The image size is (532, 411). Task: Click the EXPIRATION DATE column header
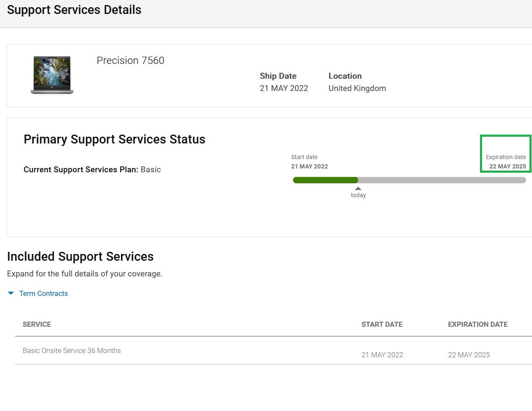(478, 324)
